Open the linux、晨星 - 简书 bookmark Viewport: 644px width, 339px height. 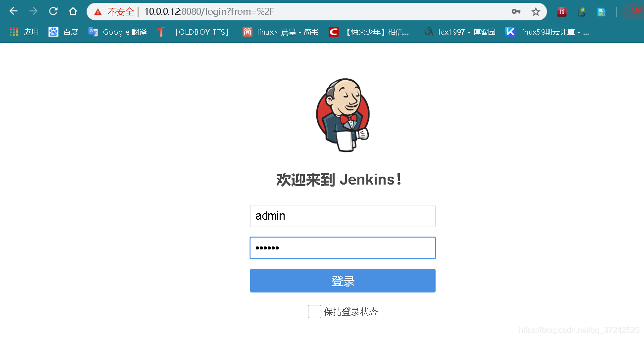point(280,32)
